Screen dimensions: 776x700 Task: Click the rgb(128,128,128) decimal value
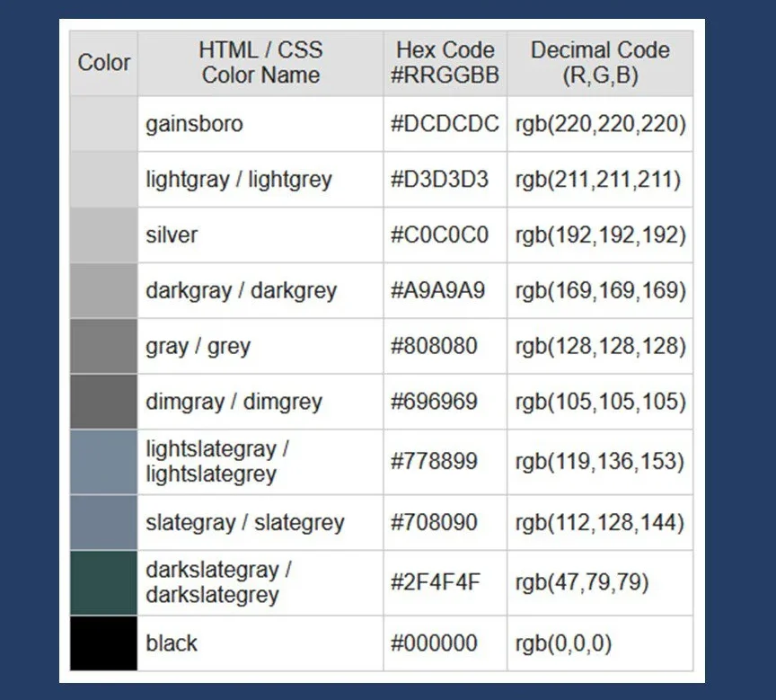click(x=600, y=347)
